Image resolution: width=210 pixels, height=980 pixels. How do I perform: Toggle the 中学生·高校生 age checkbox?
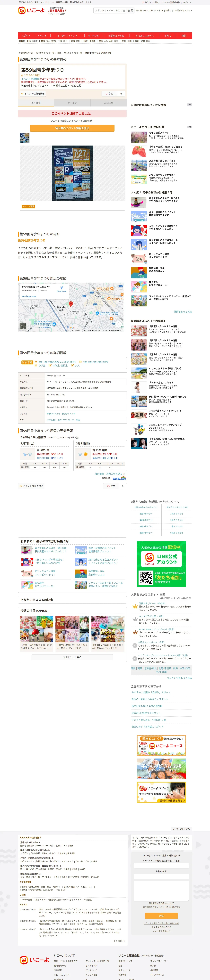[50, 366]
